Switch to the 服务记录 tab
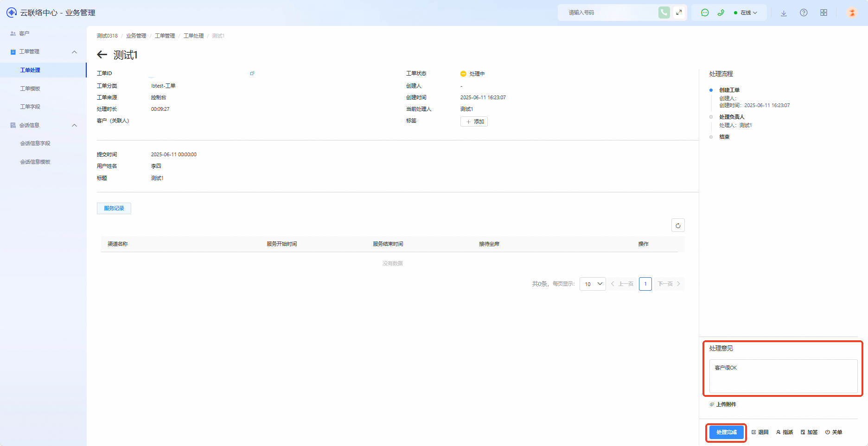The width and height of the screenshot is (868, 446). point(114,208)
